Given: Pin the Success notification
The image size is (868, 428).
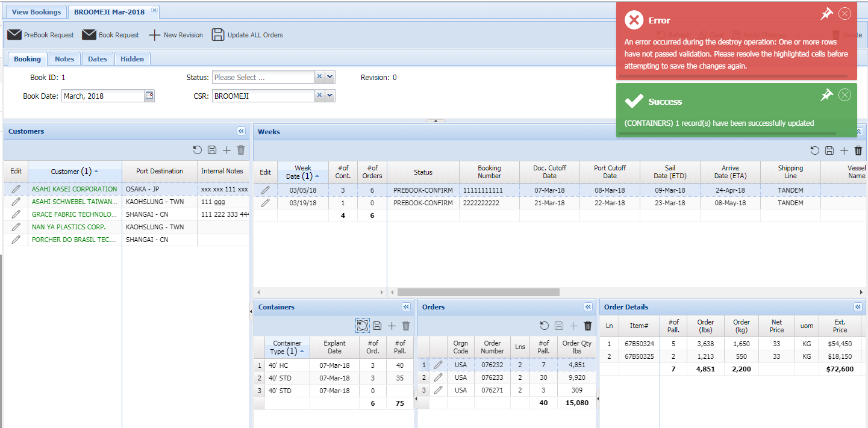Looking at the screenshot, I should (x=826, y=95).
